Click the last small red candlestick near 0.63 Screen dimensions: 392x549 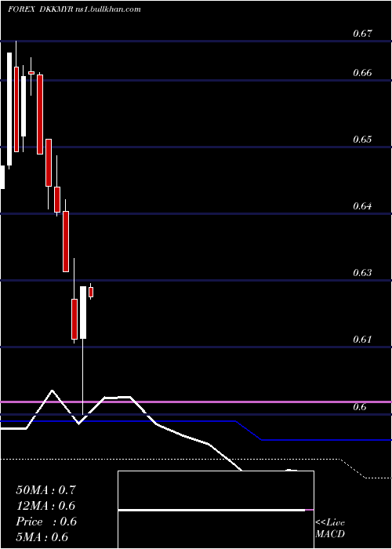(x=91, y=292)
